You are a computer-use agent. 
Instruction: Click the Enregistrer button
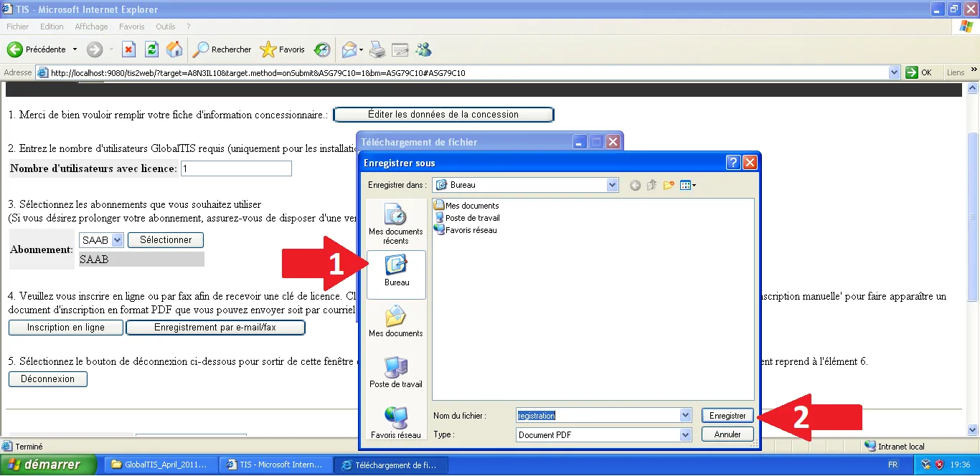[x=727, y=415]
